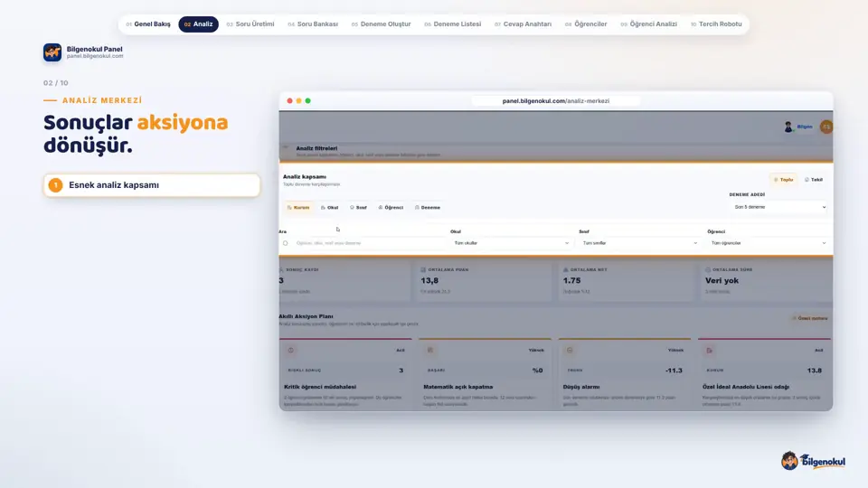Open 04 Soru Bankası section

click(313, 24)
